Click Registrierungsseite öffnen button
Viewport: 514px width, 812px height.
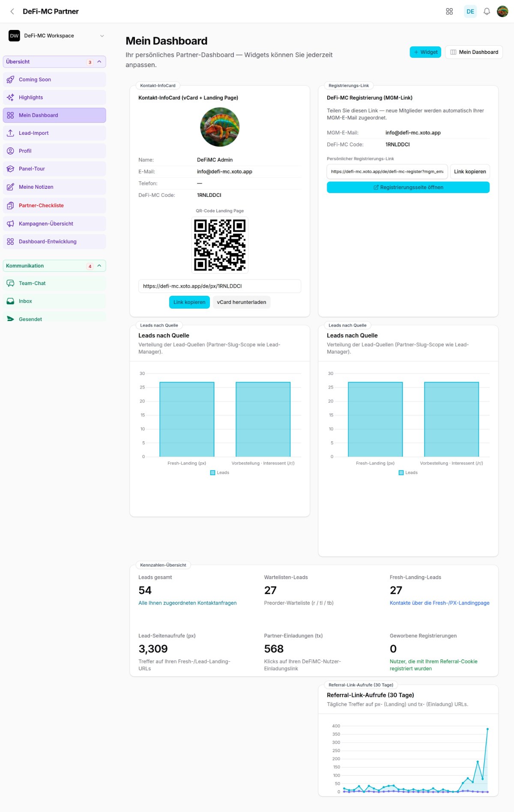[x=408, y=187]
